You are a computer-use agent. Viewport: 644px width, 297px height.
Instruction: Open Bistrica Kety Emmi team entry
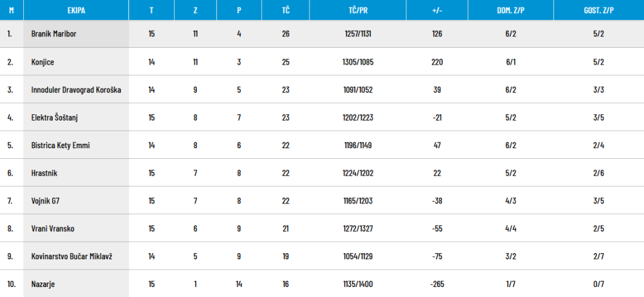tap(60, 145)
